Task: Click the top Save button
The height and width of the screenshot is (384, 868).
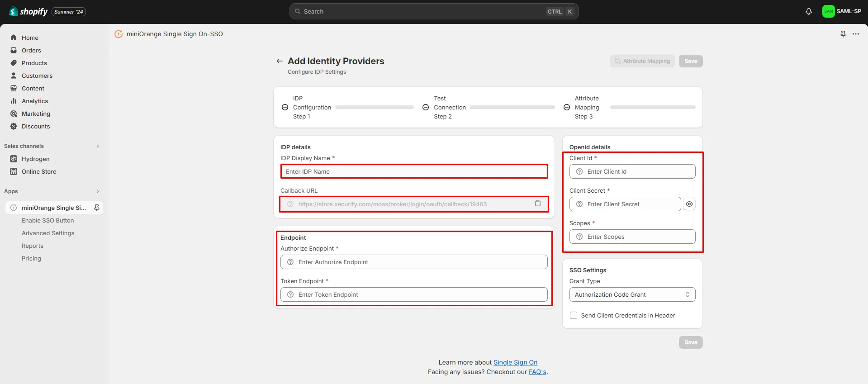Action: (691, 61)
